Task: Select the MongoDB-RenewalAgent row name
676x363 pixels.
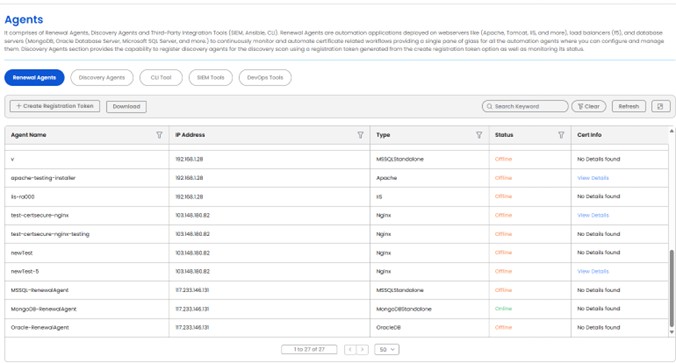Action: pyautogui.click(x=44, y=309)
